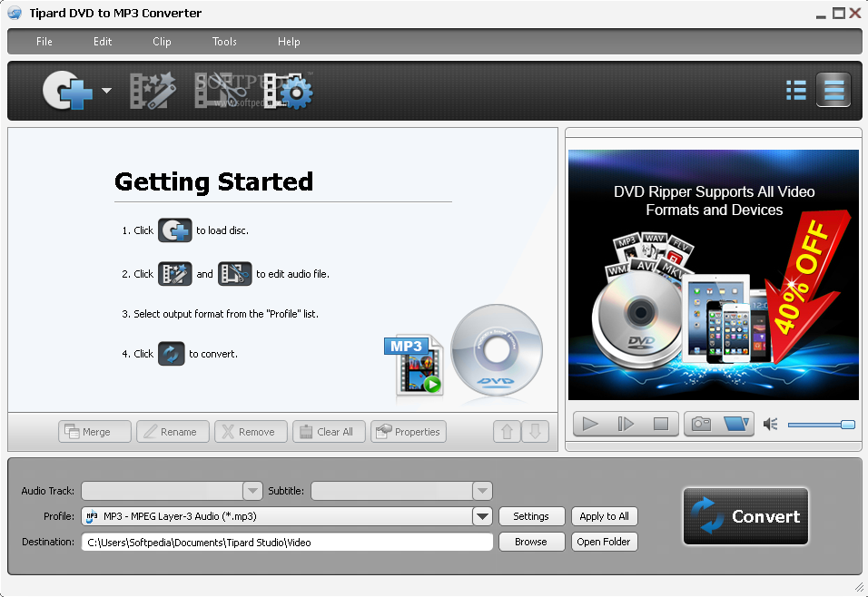This screenshot has width=868, height=597.
Task: Click the Load Disc toolbar icon
Action: point(67,90)
